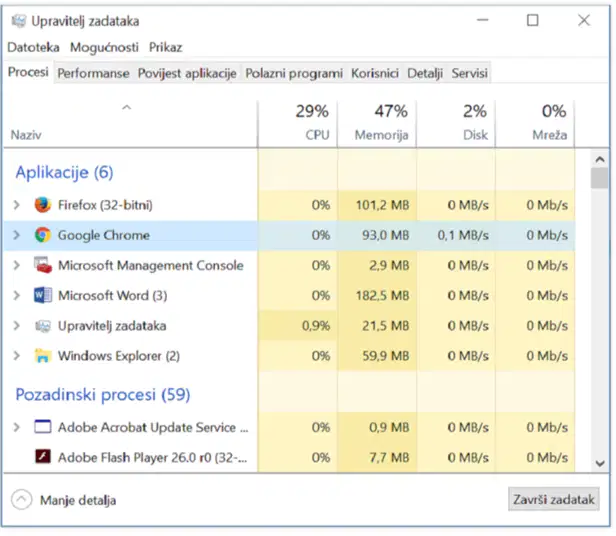Open the Prikaz menu

[x=165, y=47]
